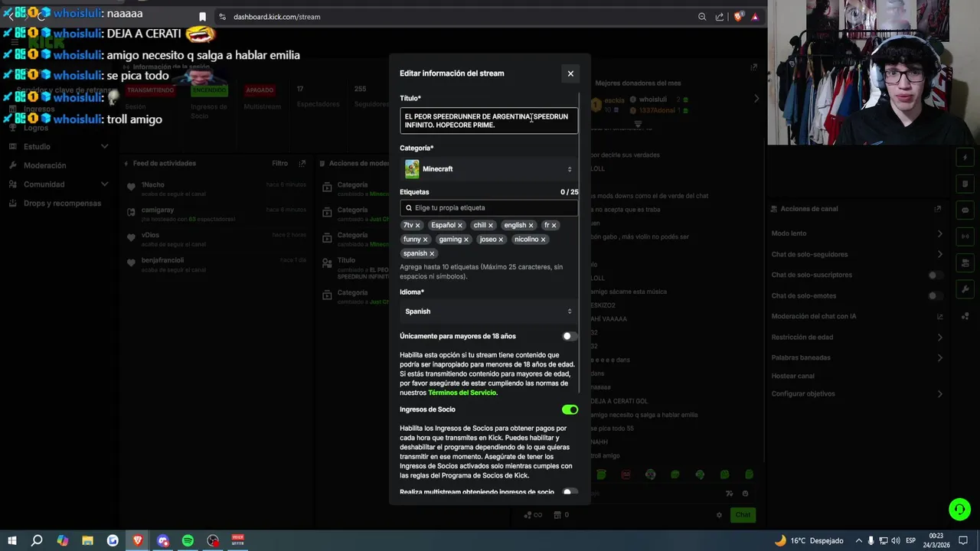The image size is (980, 551).
Task: Remove the english tag
Action: coord(531,226)
